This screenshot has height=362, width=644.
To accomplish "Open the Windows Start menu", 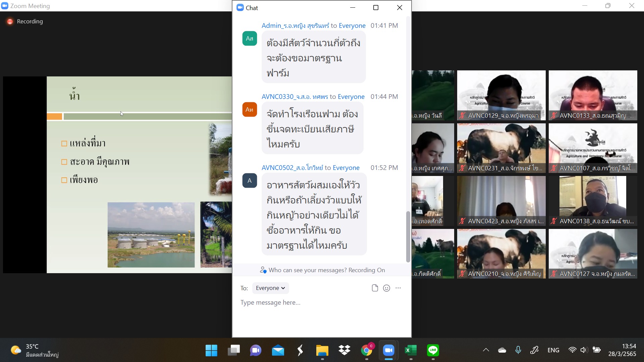I will tap(211, 351).
